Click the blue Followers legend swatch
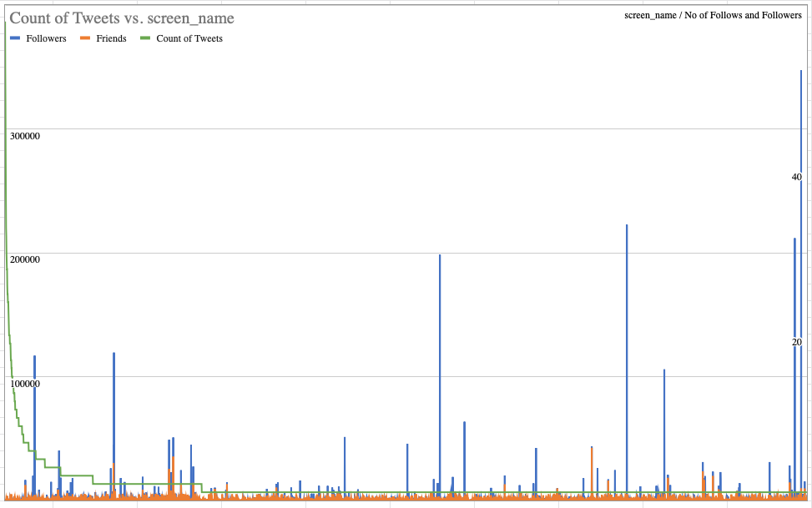The width and height of the screenshot is (812, 508). [x=15, y=38]
